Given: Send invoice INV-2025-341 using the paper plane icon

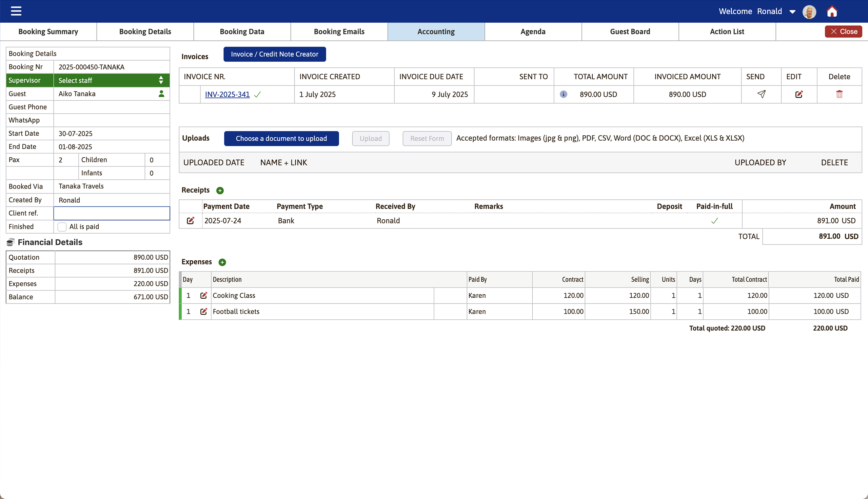Looking at the screenshot, I should click(x=761, y=94).
